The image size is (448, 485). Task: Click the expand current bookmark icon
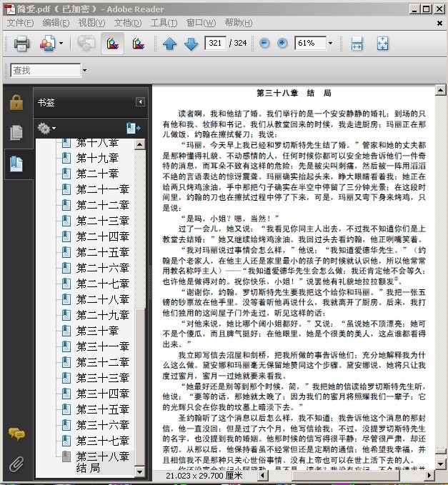[x=134, y=128]
